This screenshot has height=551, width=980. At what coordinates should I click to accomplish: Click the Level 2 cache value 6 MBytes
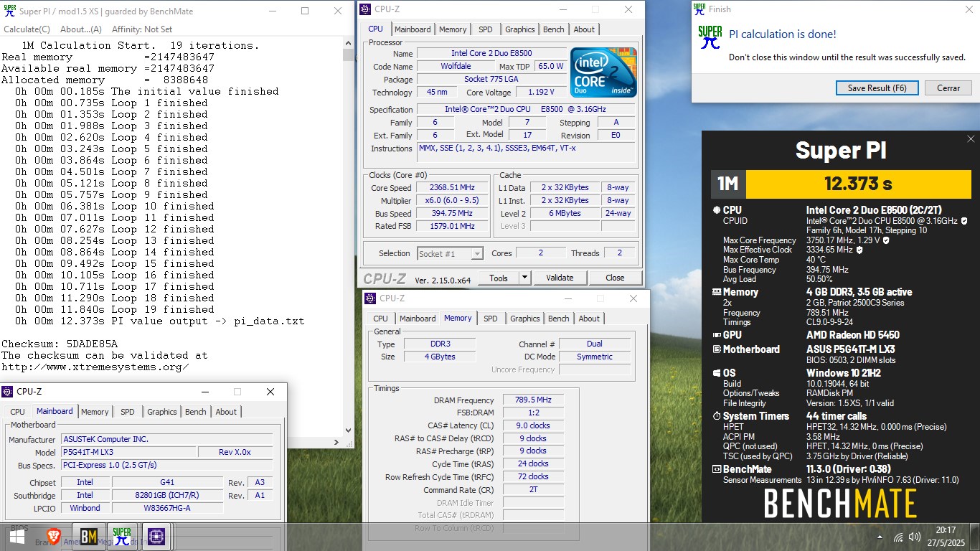pyautogui.click(x=564, y=214)
